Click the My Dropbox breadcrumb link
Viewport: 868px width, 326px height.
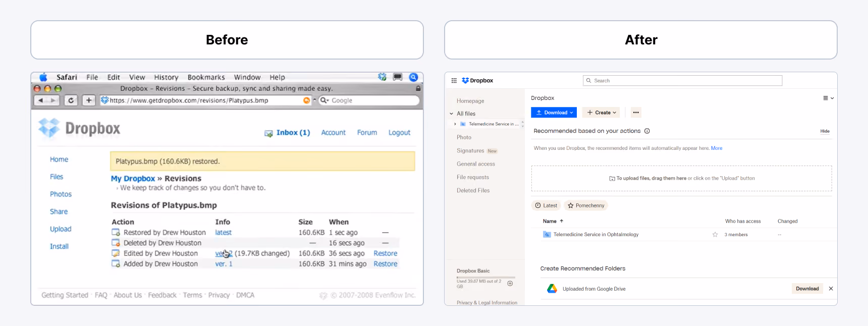tap(133, 179)
